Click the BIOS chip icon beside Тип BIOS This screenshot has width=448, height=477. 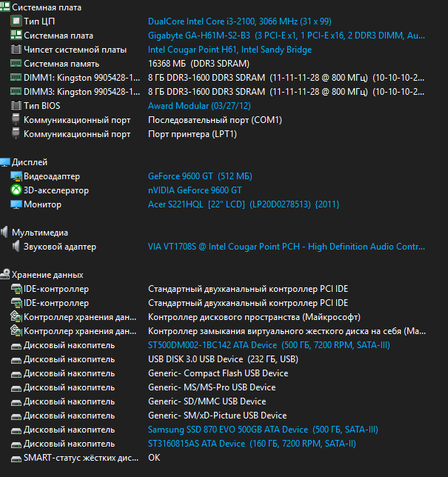(16, 106)
